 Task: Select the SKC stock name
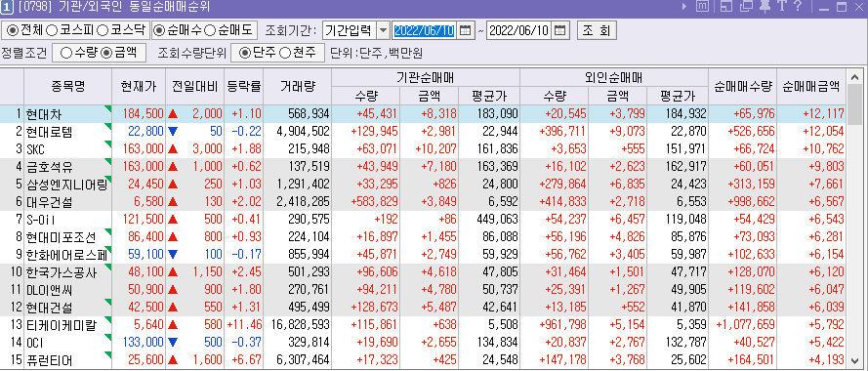coord(35,149)
